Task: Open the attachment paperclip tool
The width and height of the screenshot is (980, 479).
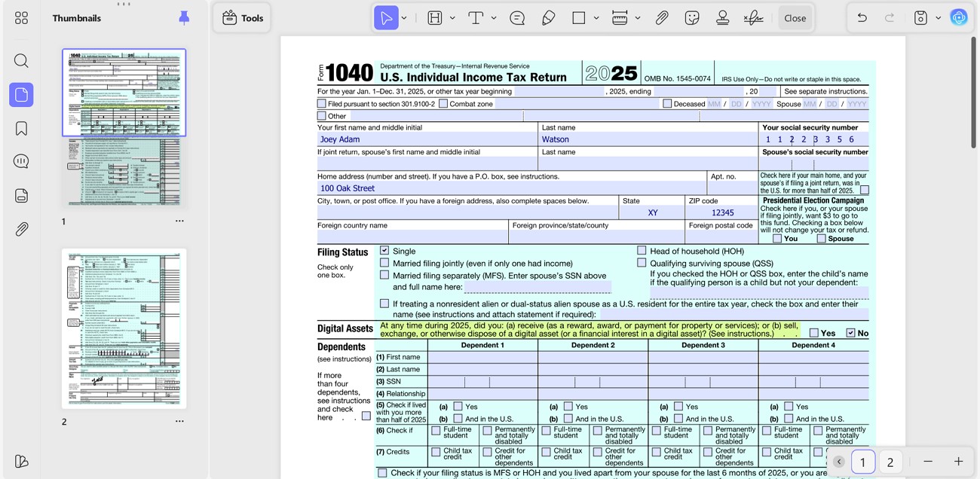Action: (x=661, y=18)
